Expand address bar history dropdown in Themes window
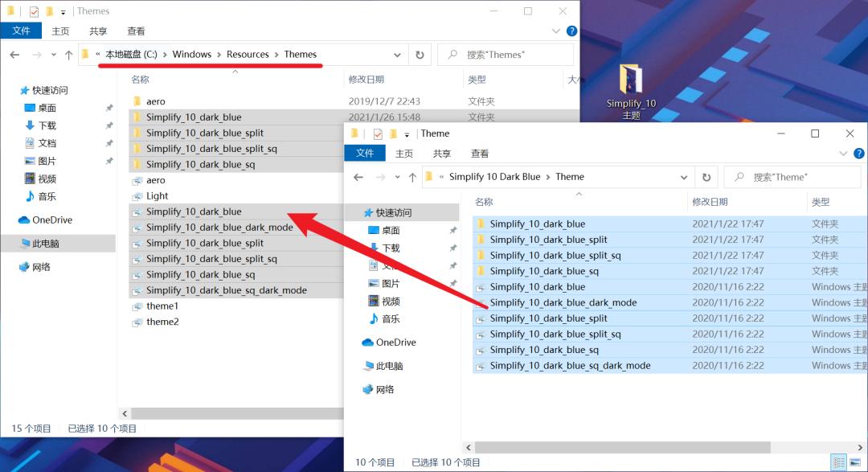Screen dimensions: 868x472 (x=397, y=55)
